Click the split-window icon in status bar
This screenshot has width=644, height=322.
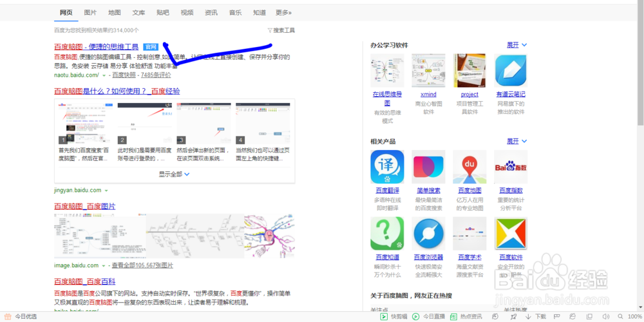point(589,316)
